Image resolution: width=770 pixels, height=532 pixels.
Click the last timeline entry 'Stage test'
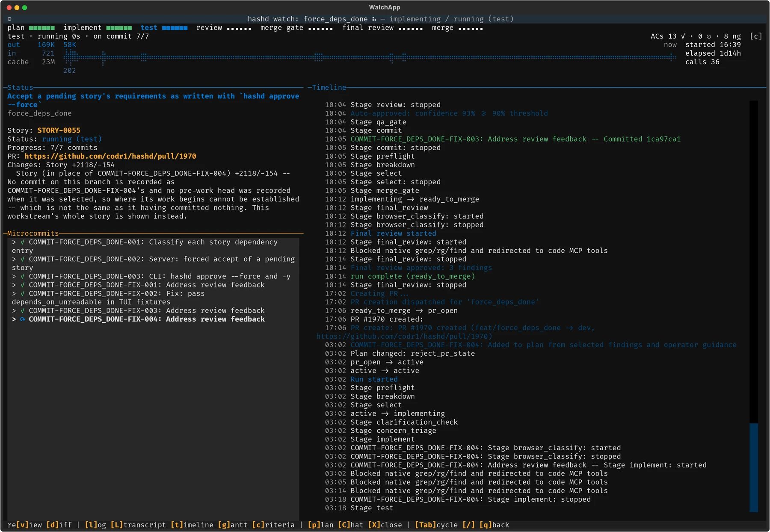tap(372, 508)
